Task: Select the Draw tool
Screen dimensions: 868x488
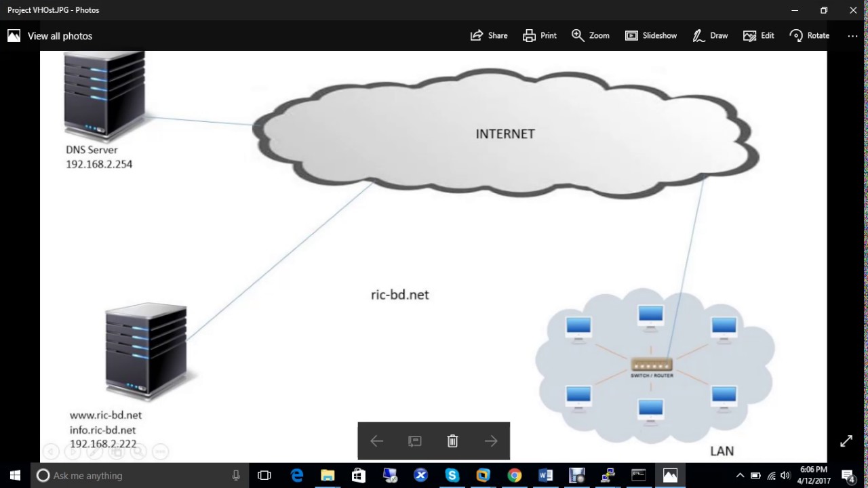Action: (x=710, y=36)
